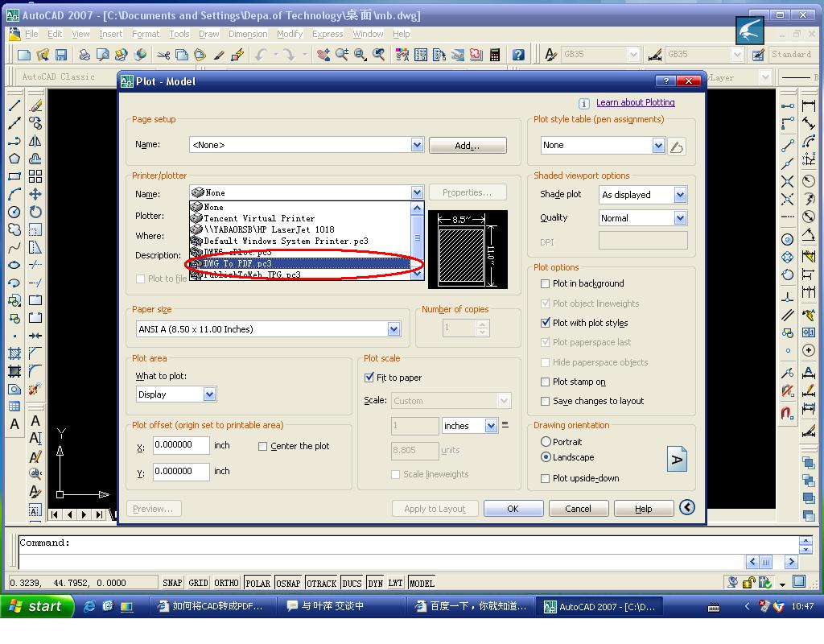Click the New drawing icon in toolbar
The height and width of the screenshot is (644, 824).
(23, 54)
